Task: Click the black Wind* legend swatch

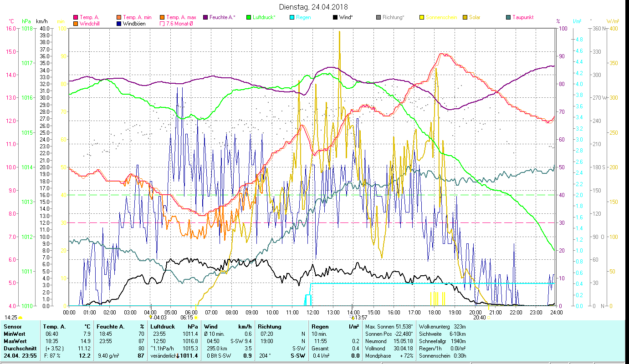Action: pos(335,18)
